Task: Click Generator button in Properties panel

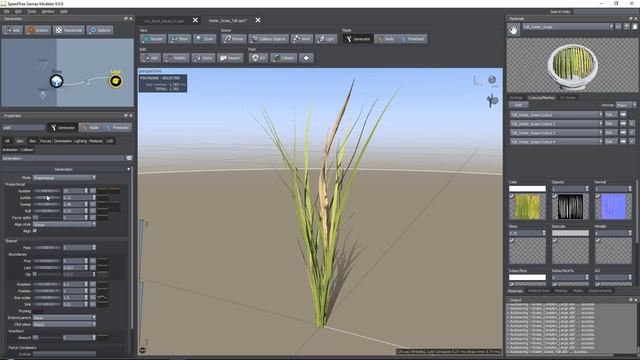Action: pos(62,128)
